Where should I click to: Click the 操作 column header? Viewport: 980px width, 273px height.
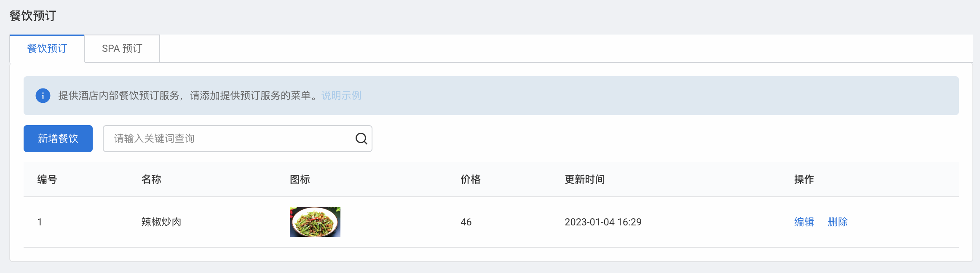point(804,179)
